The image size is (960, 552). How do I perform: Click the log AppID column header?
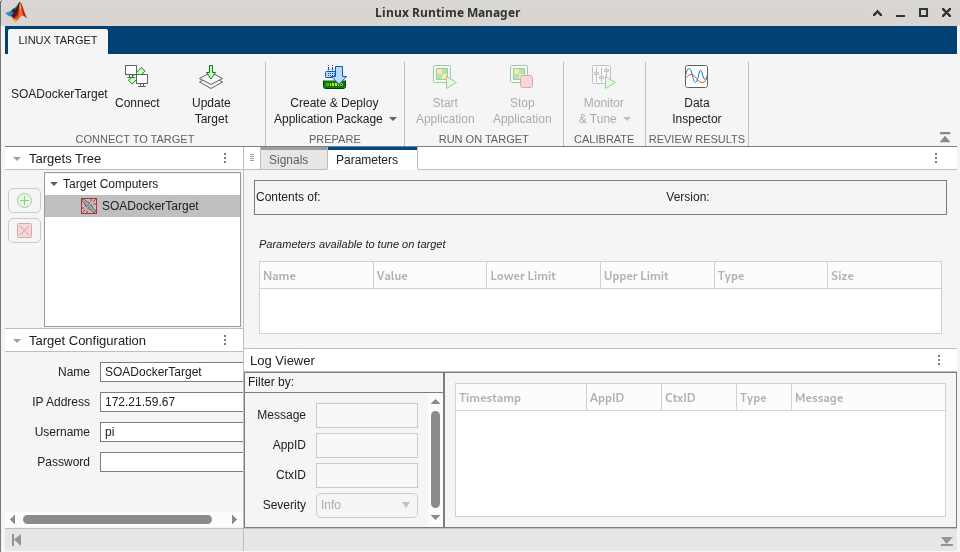tap(624, 397)
